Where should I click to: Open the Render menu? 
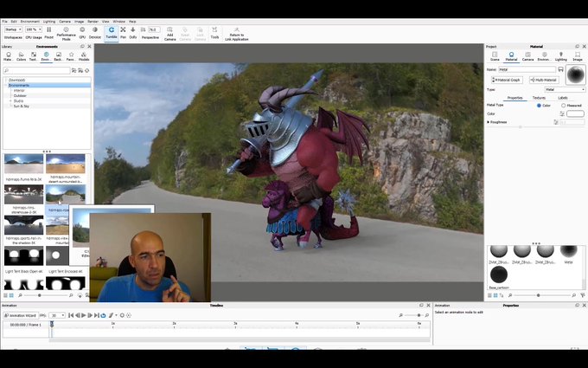[93, 22]
